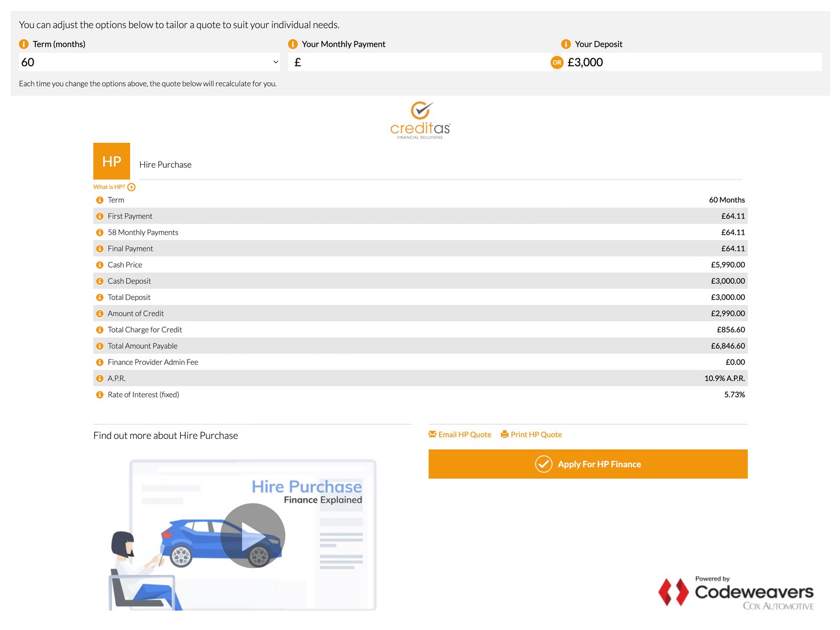Image resolution: width=840 pixels, height=630 pixels.
Task: Click the £6,846.60 Total Amount Payable value
Action: click(x=728, y=346)
